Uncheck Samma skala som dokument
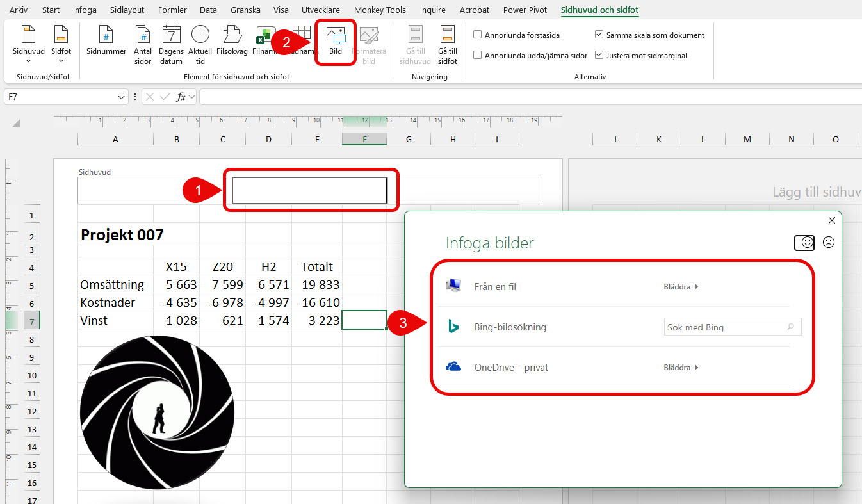The image size is (862, 504). pos(599,35)
